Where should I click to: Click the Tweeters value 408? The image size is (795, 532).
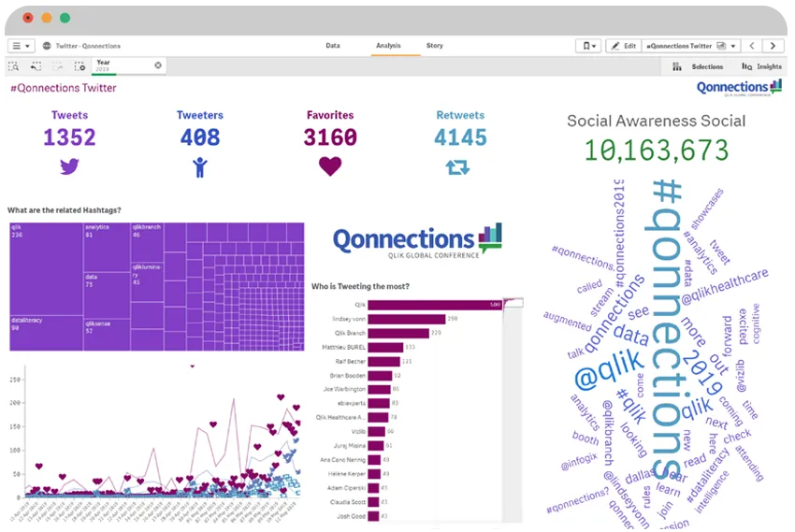(x=200, y=137)
